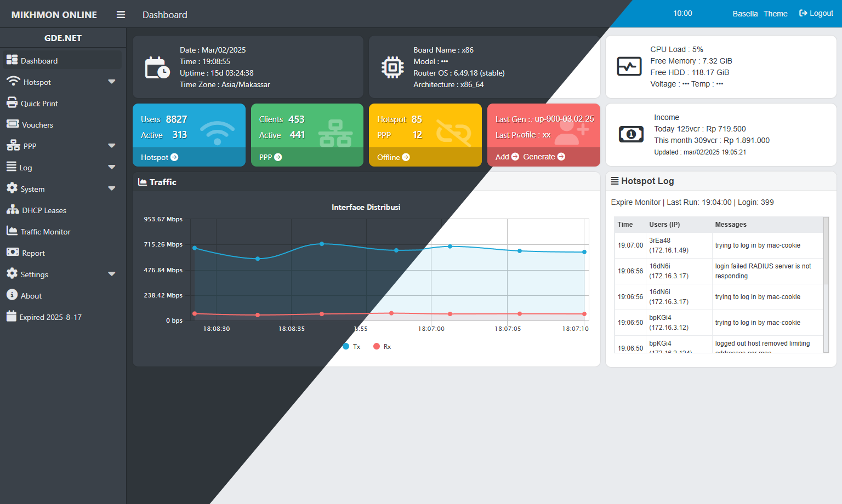The height and width of the screenshot is (504, 842).
Task: Expand the System sidebar submenu
Action: (112, 189)
